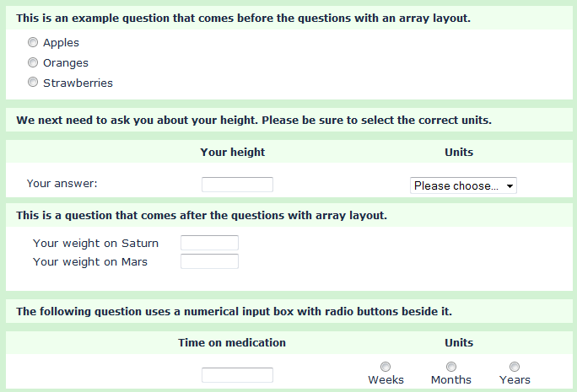Click the Your weight on Mars field
This screenshot has width=577, height=392.
209,261
